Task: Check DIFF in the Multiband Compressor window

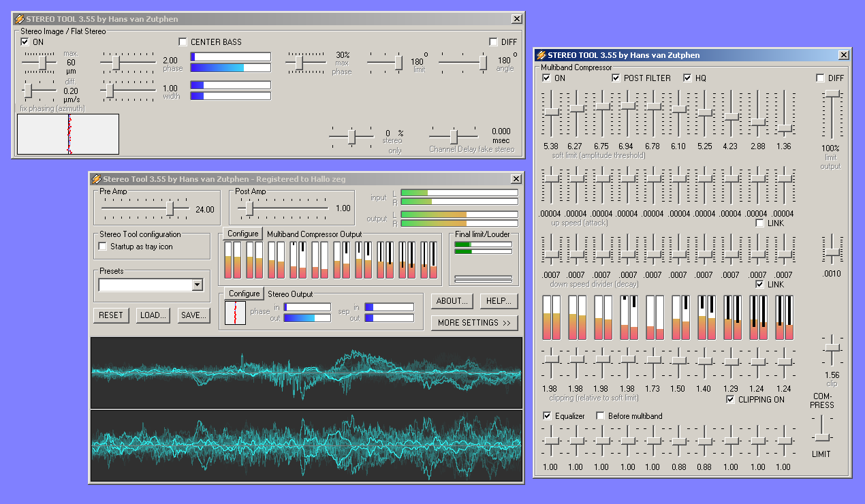Action: (x=821, y=78)
